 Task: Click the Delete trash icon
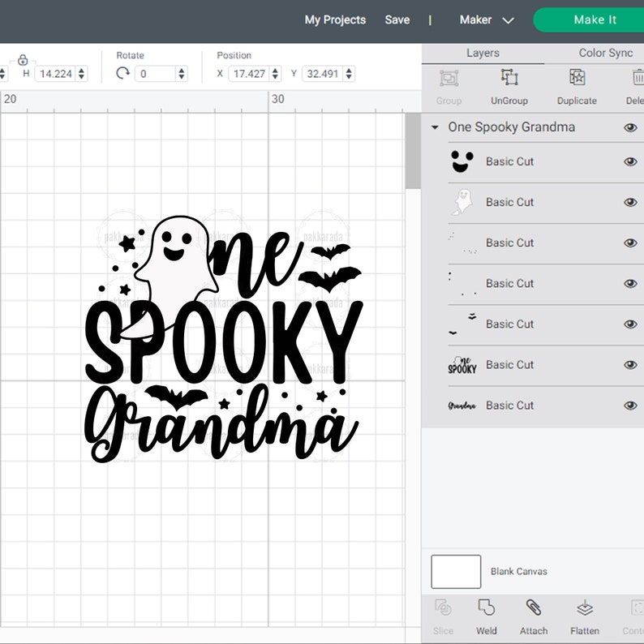(638, 78)
